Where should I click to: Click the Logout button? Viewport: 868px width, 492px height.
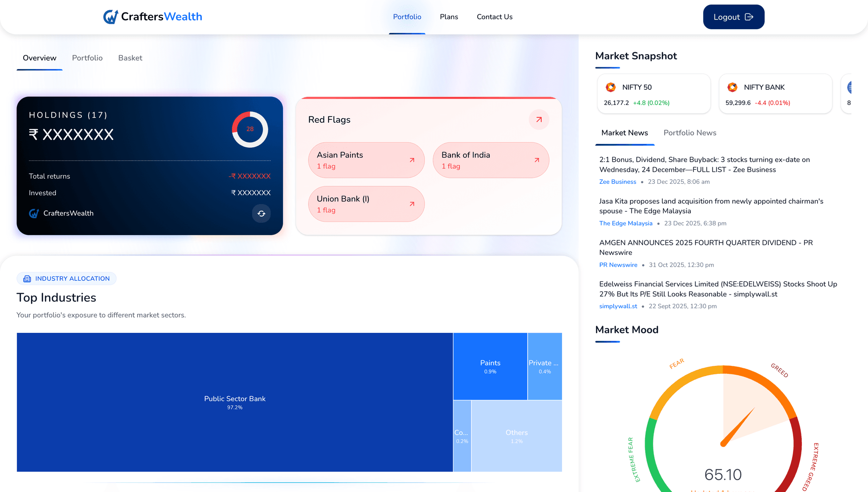tap(734, 17)
